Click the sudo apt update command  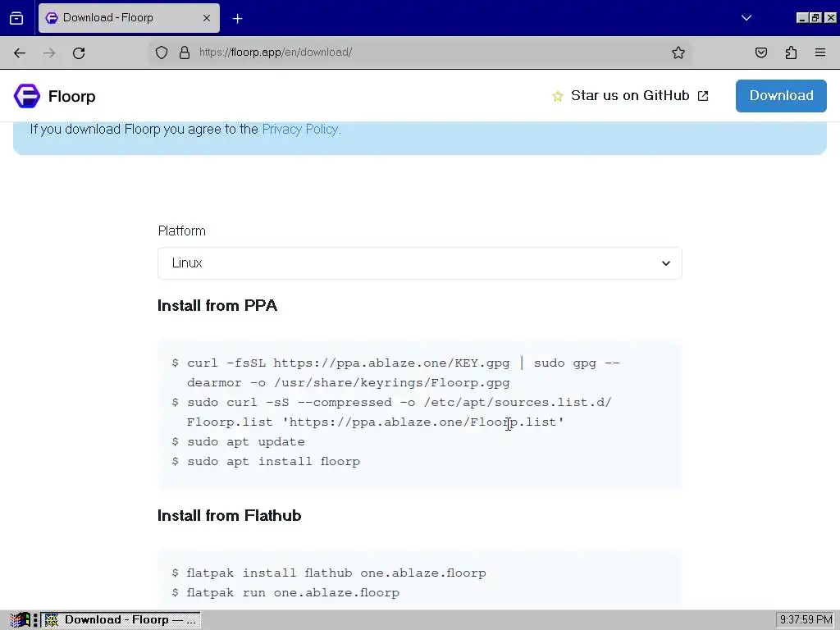pyautogui.click(x=246, y=442)
